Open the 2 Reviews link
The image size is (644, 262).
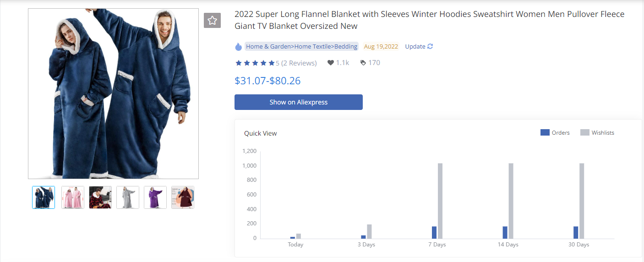299,63
